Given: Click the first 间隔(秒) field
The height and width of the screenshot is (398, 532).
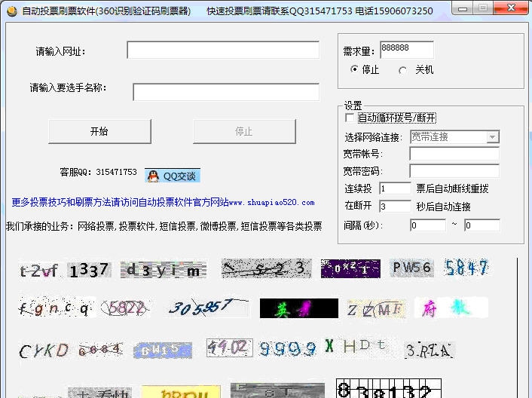Looking at the screenshot, I should 428,225.
